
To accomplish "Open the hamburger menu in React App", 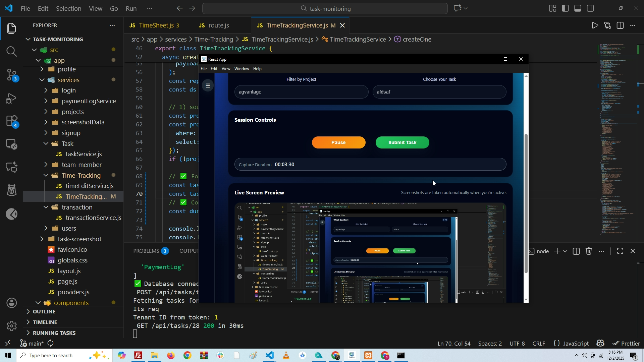I will pos(208,86).
